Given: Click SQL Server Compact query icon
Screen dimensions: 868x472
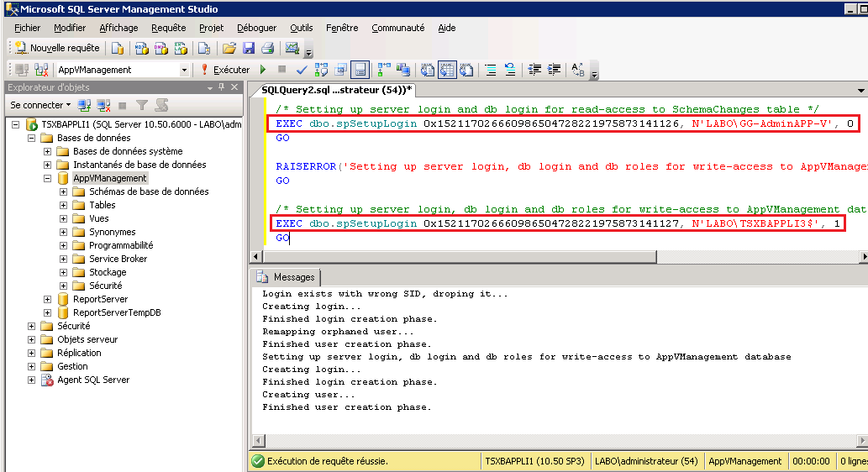Looking at the screenshot, I should [204, 48].
